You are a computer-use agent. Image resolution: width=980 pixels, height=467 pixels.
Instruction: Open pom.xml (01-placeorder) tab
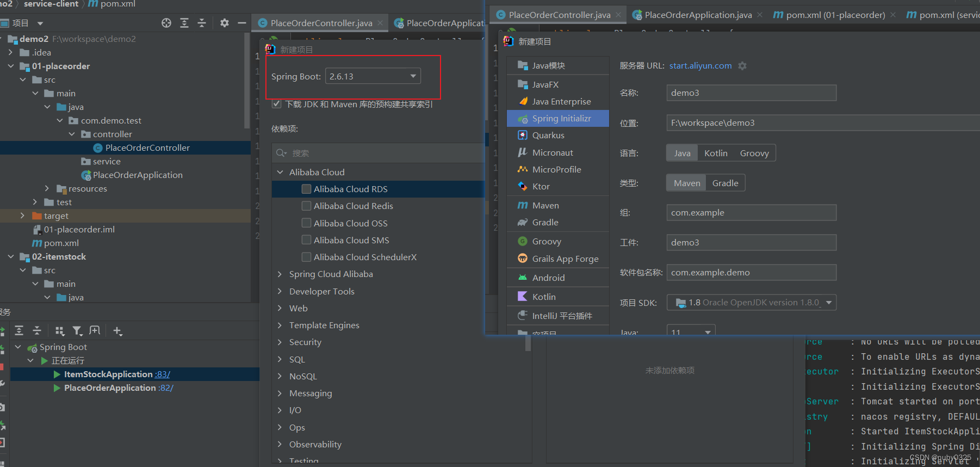tap(835, 15)
